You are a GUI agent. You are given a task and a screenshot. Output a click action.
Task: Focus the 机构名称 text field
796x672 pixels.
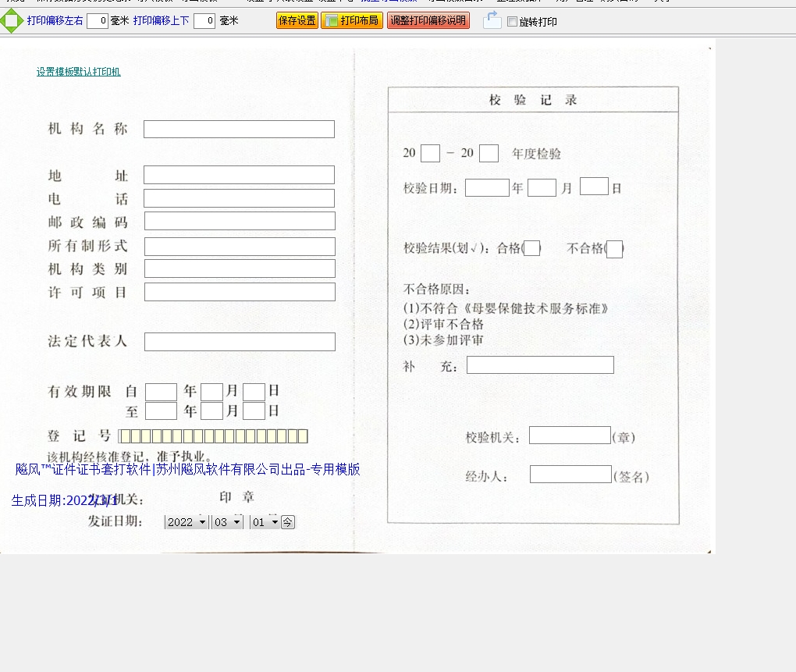(x=239, y=130)
